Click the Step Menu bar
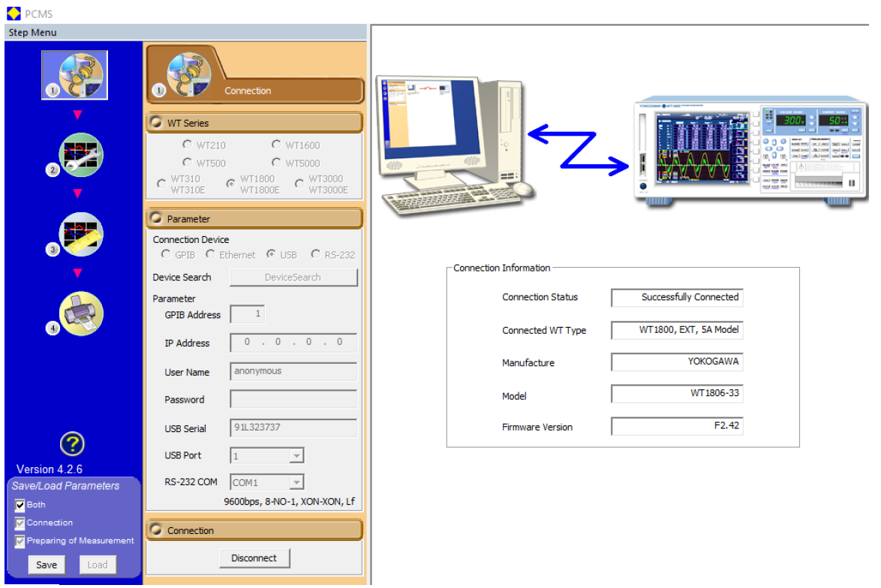This screenshot has height=588, width=881. (185, 32)
